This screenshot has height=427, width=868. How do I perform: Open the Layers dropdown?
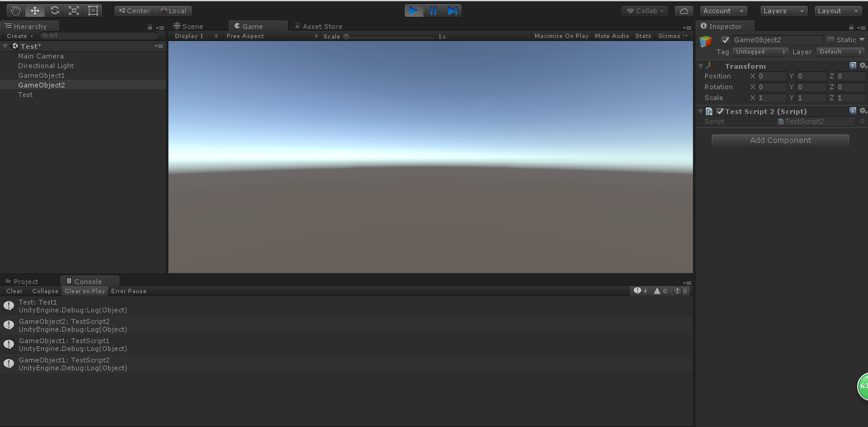pos(783,10)
